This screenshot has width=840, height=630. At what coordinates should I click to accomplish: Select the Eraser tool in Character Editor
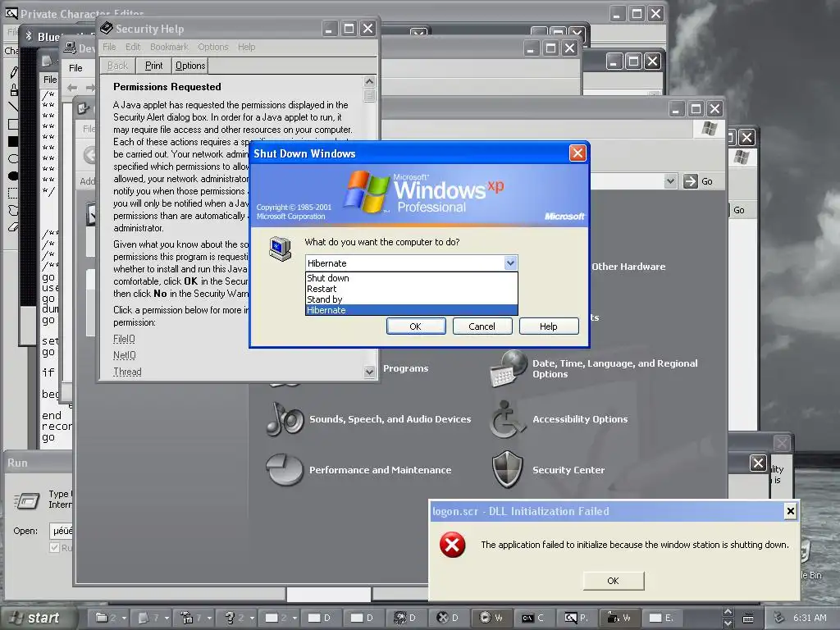[13, 227]
